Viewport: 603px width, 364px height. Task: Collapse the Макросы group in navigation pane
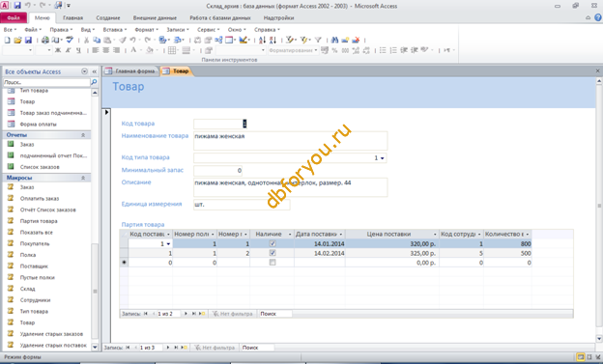83,178
